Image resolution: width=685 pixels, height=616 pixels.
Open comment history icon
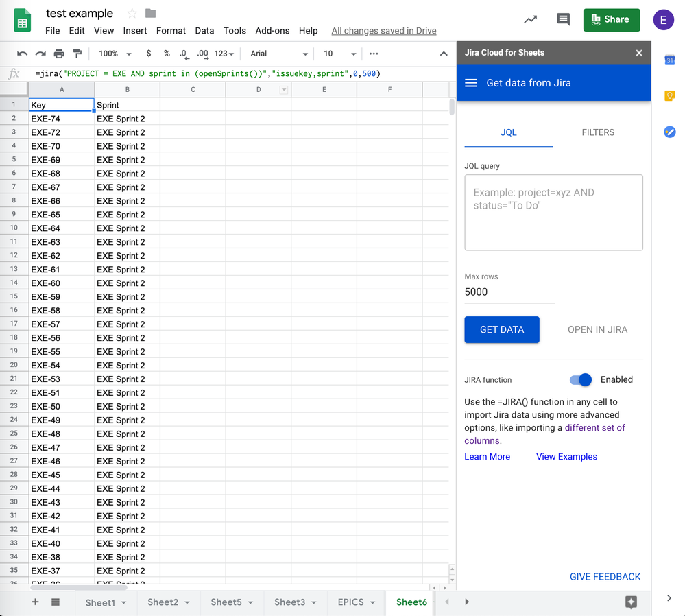pos(563,19)
